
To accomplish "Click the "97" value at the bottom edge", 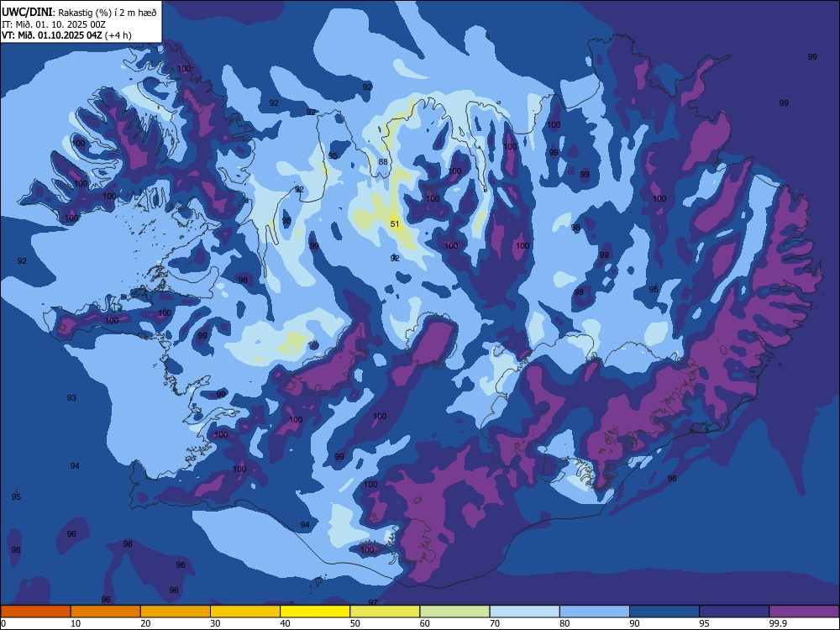I will point(373,602).
